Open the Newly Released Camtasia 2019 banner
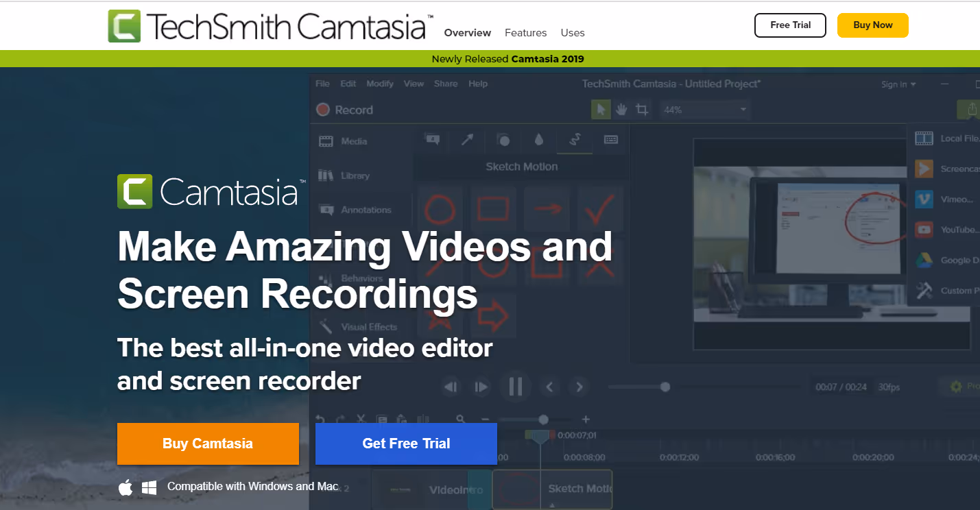The width and height of the screenshot is (980, 510). click(x=508, y=59)
